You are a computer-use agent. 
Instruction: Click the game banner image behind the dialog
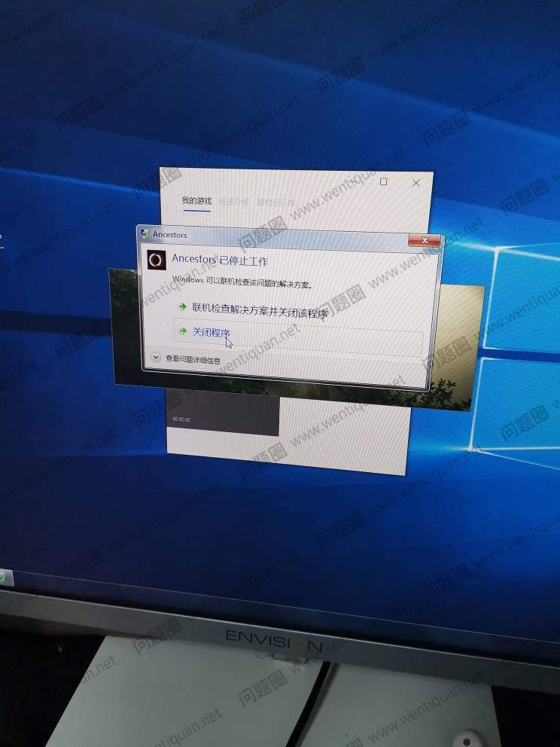click(452, 346)
